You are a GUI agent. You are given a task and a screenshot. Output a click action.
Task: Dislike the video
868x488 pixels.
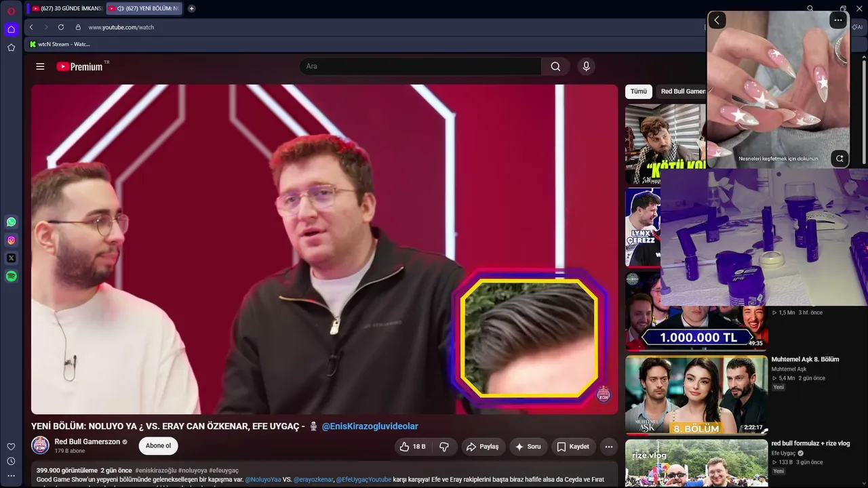coord(444,447)
